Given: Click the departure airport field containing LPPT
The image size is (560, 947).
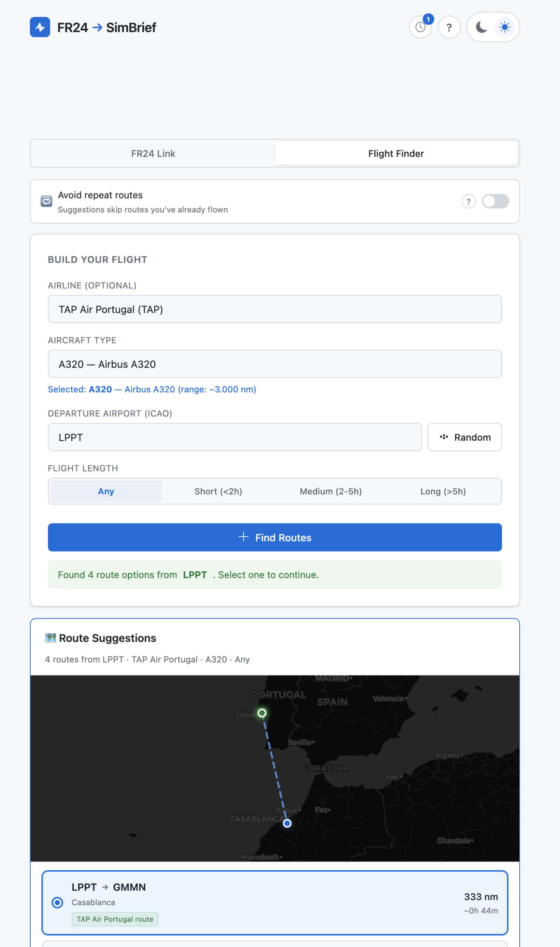Looking at the screenshot, I should tap(234, 437).
